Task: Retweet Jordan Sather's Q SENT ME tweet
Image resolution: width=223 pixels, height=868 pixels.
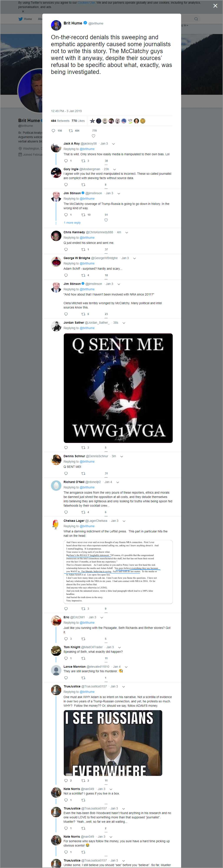Action: click(x=83, y=447)
